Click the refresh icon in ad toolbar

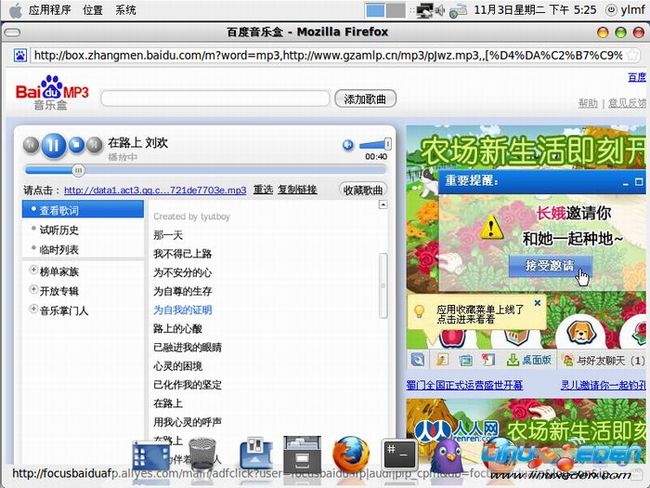417,359
